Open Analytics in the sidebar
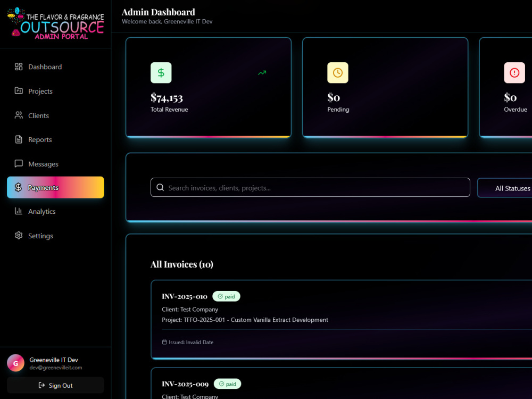Screen dimensions: 532x399 (55, 211)
